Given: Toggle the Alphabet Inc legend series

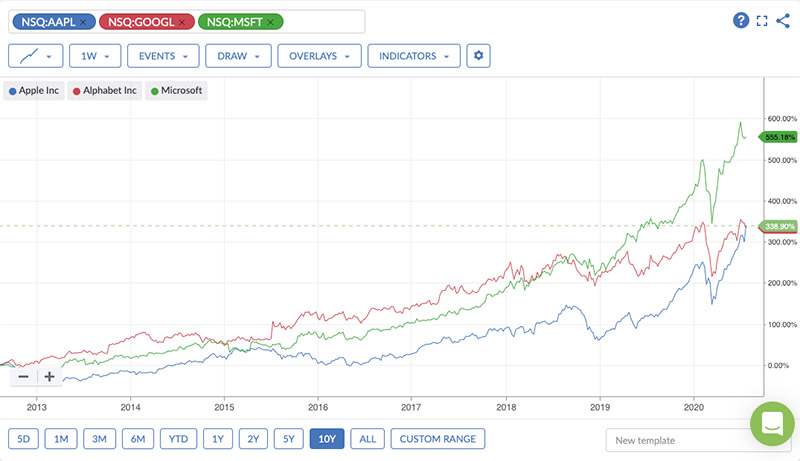Looking at the screenshot, I should pos(105,91).
